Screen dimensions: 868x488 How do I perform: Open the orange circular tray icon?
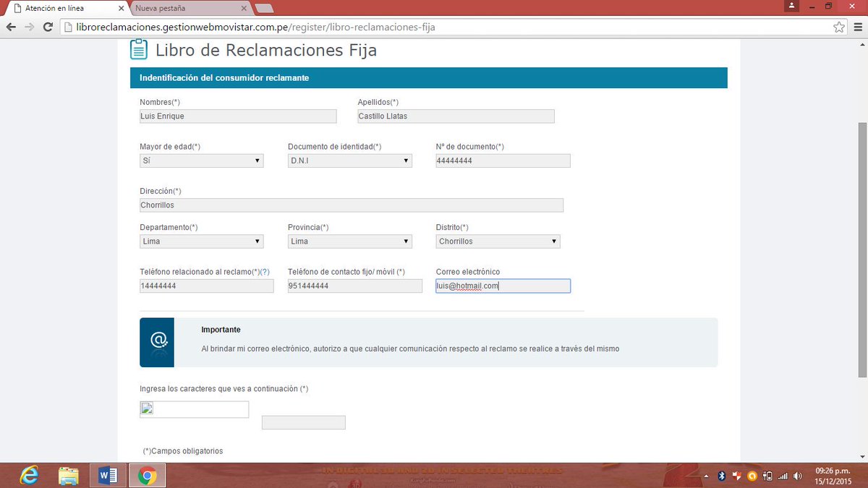pos(752,476)
